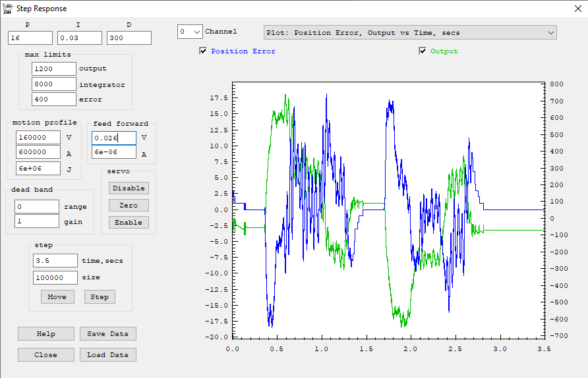This screenshot has width=588, height=392.
Task: Toggle the Position Error checkbox
Action: [203, 51]
